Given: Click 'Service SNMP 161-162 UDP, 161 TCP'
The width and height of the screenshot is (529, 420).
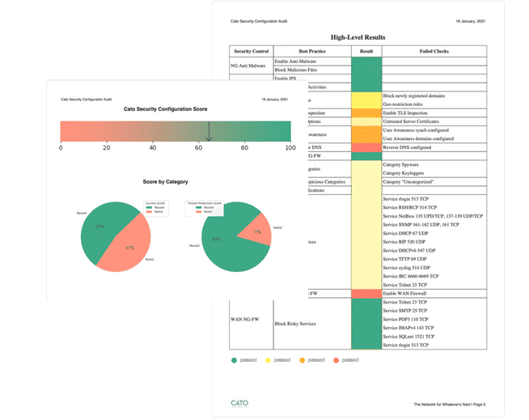Looking at the screenshot, I should tap(421, 225).
